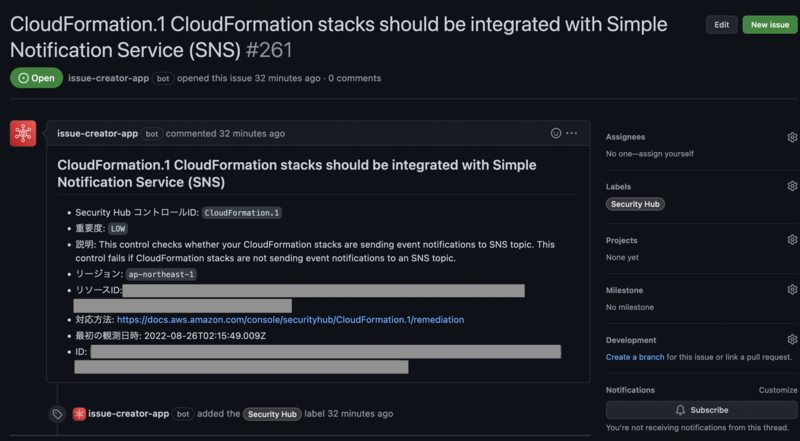800x441 pixels.
Task: Click the Edit issue title button
Action: (x=721, y=24)
